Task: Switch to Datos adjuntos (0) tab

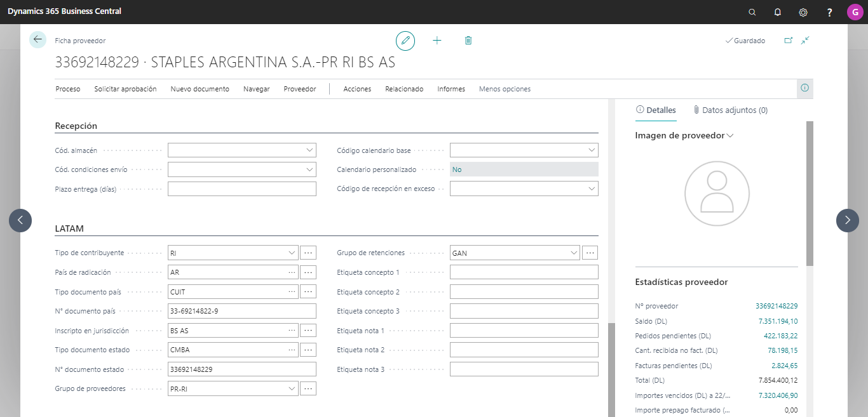Action: click(x=730, y=110)
